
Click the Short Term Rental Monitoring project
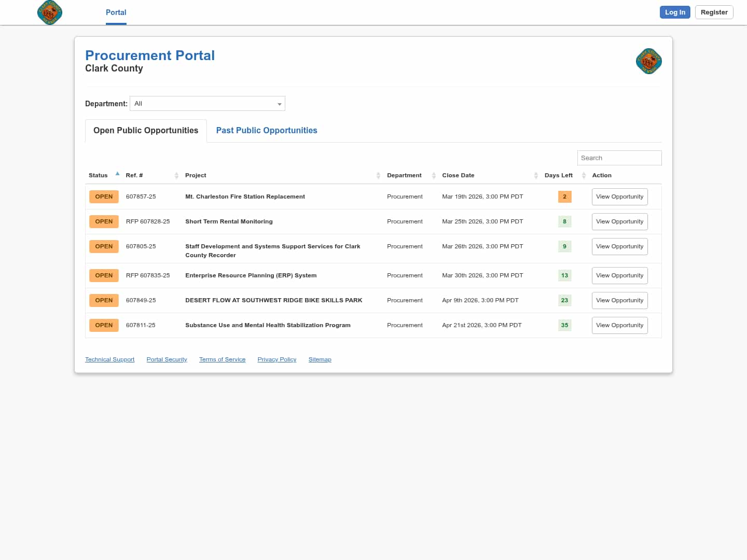[x=229, y=221]
